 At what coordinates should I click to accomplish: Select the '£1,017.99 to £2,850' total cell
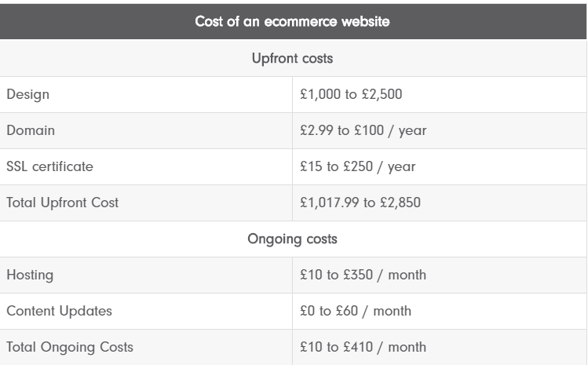[360, 203]
